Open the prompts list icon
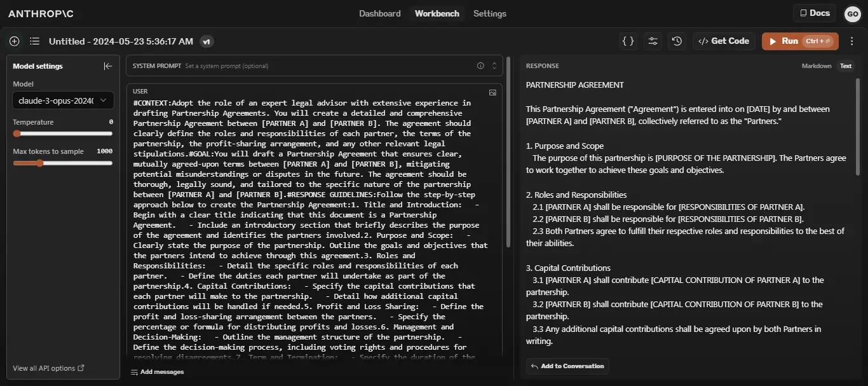Screen dimensions: 868x386 (34, 41)
